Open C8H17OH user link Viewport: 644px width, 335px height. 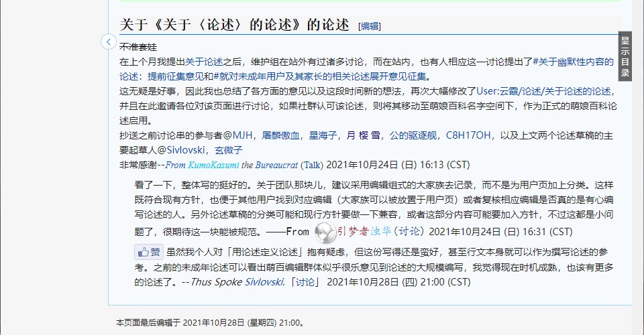click(x=469, y=135)
